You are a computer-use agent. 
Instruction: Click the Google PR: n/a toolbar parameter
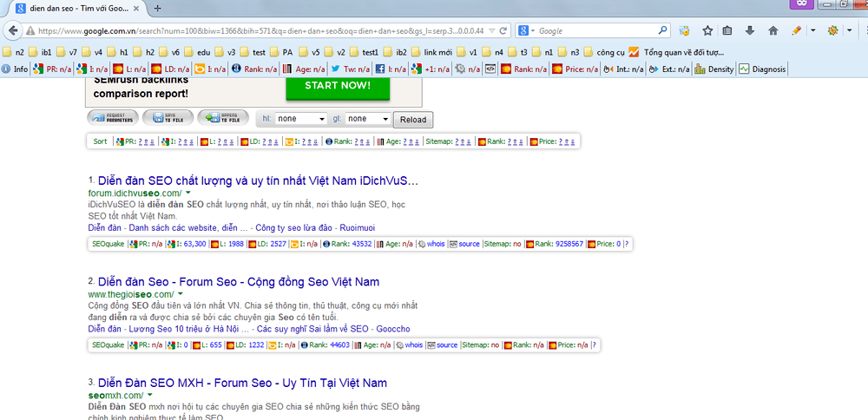click(53, 69)
